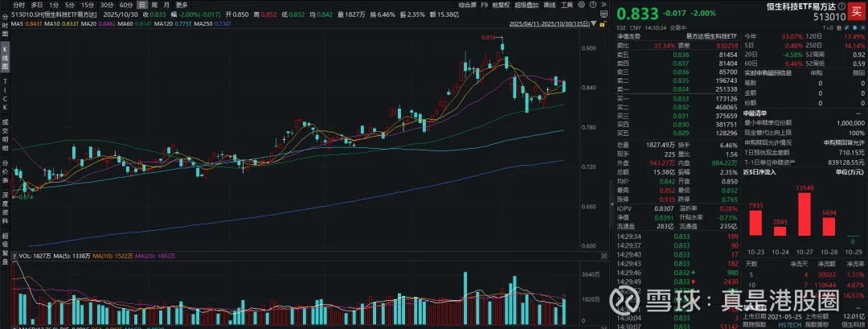Select the 15分 interval
The image size is (868, 329).
coord(88,5)
